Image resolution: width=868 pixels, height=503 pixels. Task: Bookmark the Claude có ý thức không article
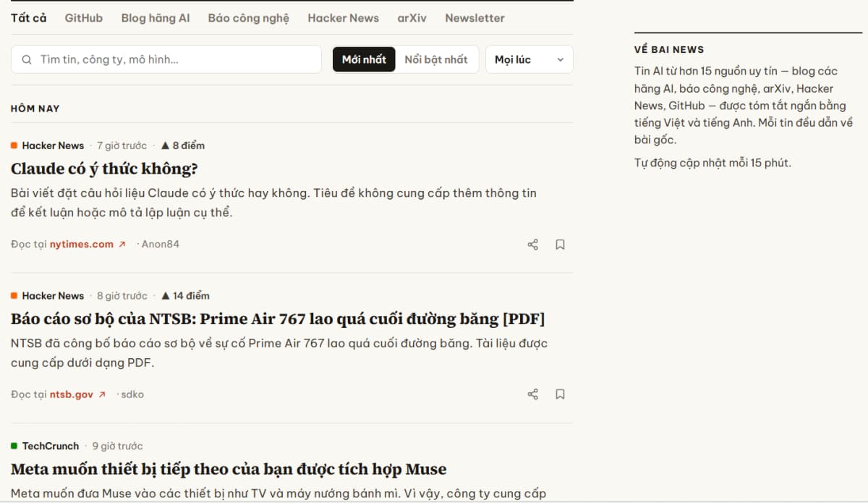pos(560,245)
